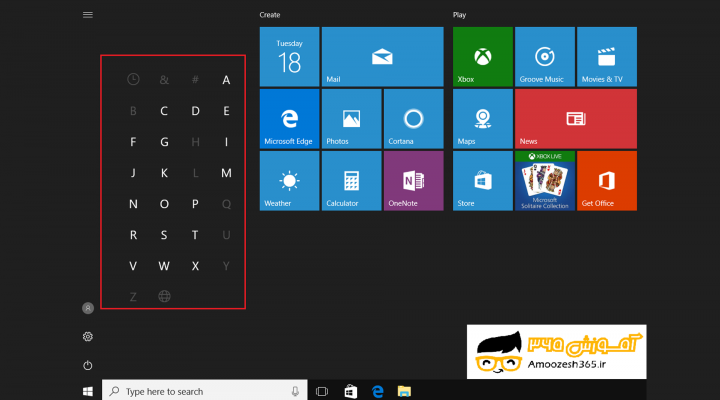This screenshot has width=720, height=400.
Task: Open the Maps tile
Action: coord(483,118)
